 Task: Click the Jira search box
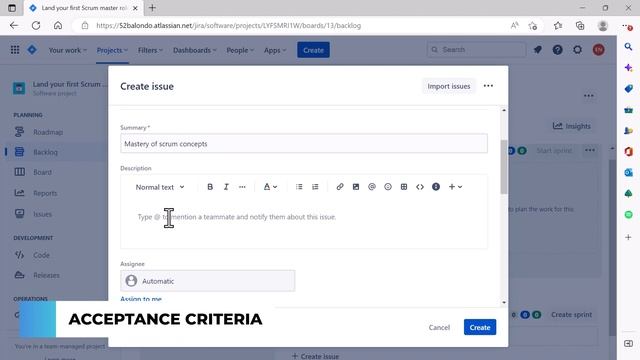pyautogui.click(x=476, y=50)
